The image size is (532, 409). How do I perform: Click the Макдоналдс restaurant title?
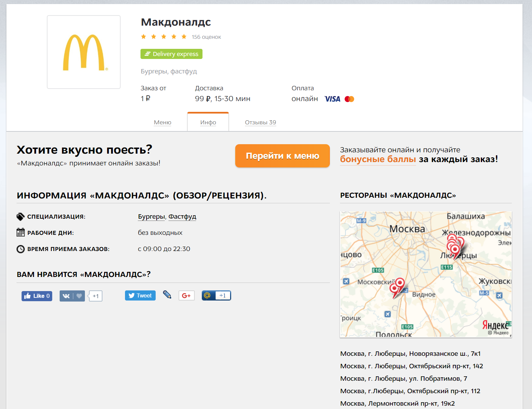[x=176, y=22]
